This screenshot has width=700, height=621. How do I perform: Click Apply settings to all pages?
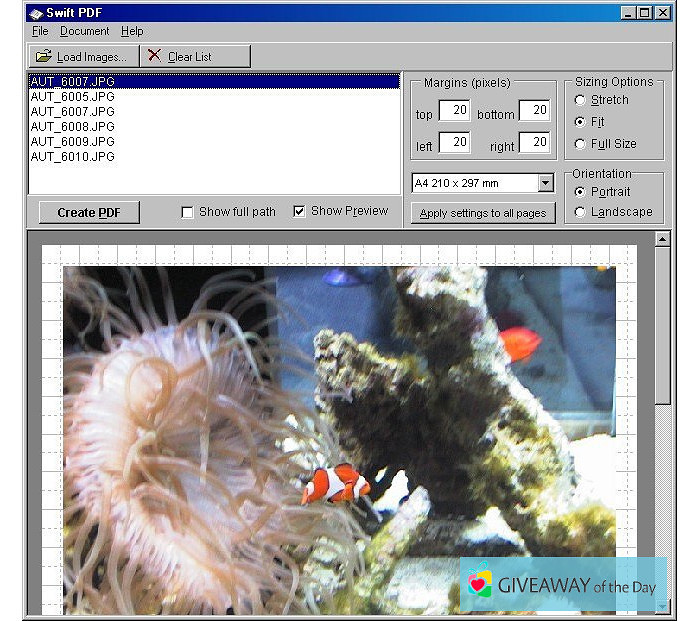click(482, 213)
